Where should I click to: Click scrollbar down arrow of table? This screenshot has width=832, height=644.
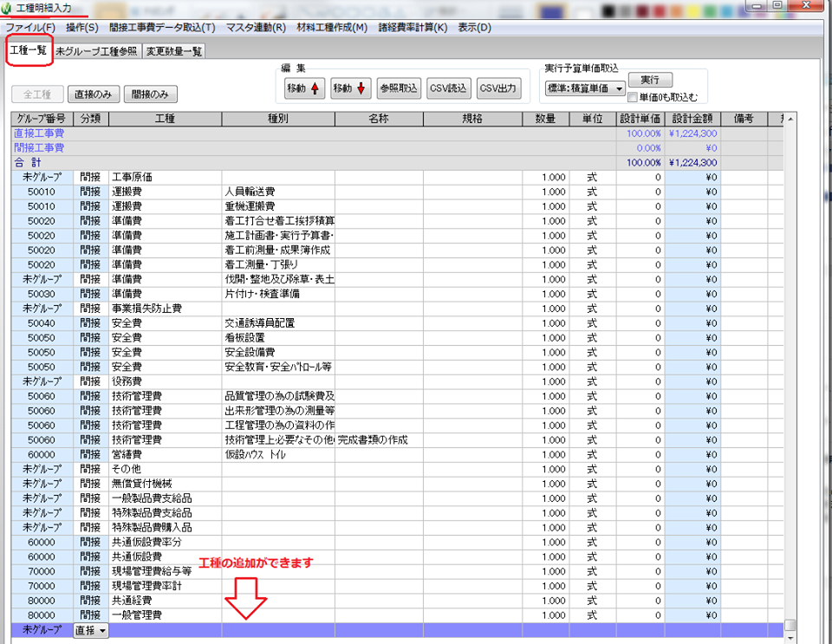pos(790,638)
